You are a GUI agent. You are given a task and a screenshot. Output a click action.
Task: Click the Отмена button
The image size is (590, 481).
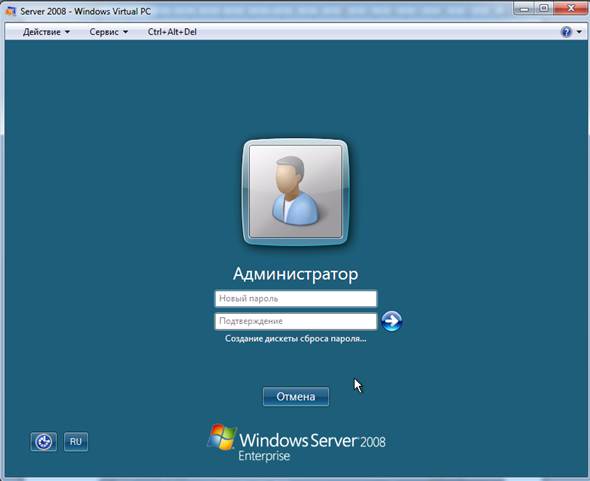(x=296, y=396)
